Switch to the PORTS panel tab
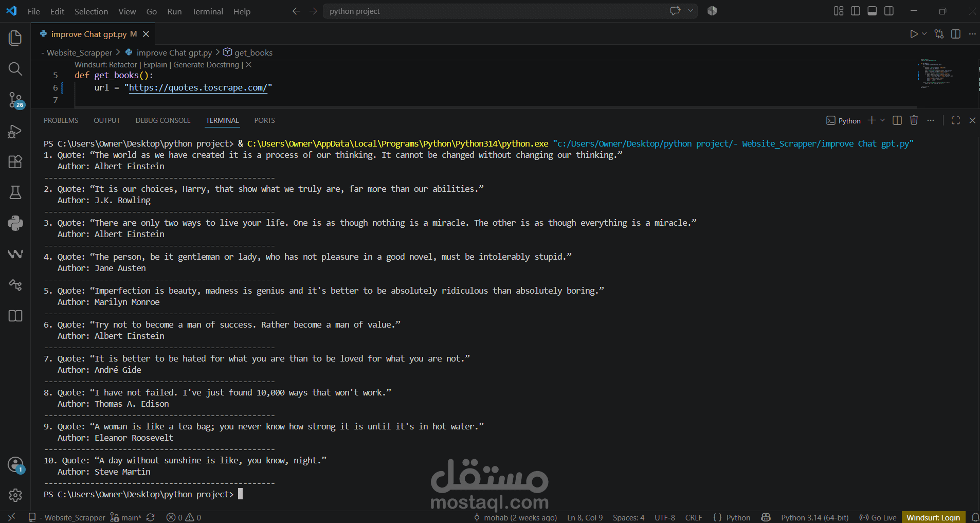The height and width of the screenshot is (523, 980). 265,120
